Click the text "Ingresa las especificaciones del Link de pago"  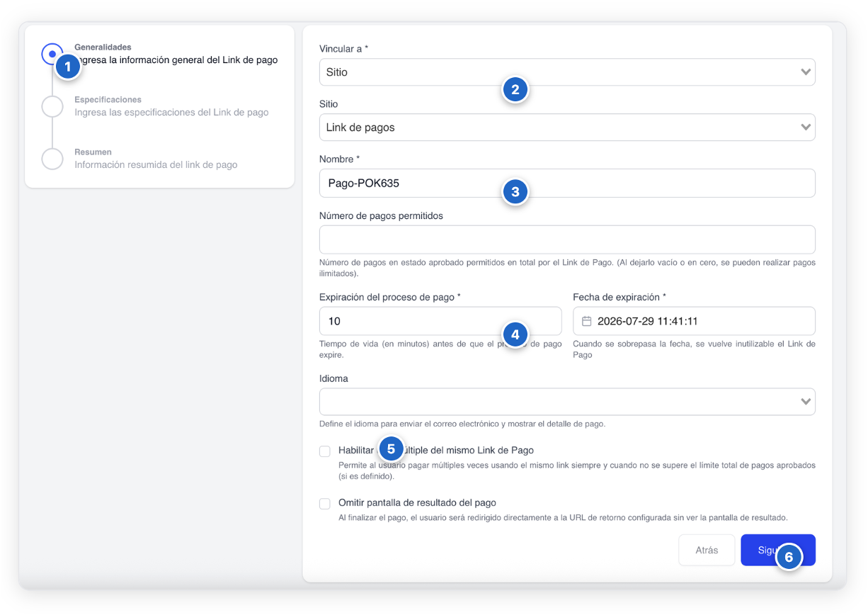click(171, 113)
